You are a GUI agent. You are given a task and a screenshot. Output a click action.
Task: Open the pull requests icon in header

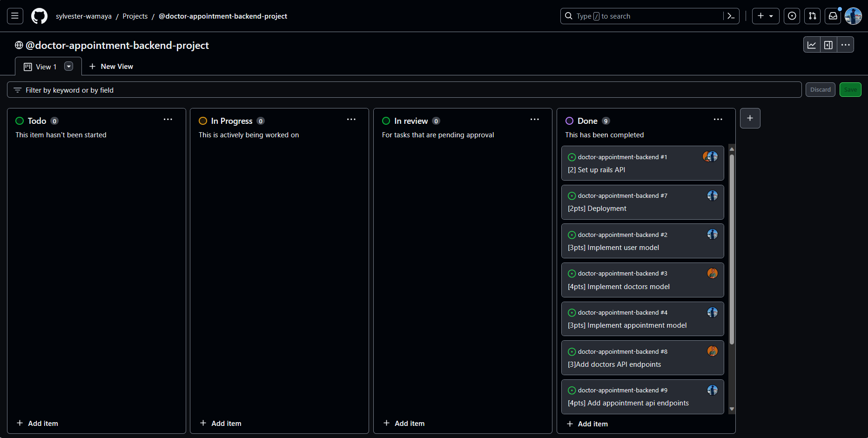(812, 16)
